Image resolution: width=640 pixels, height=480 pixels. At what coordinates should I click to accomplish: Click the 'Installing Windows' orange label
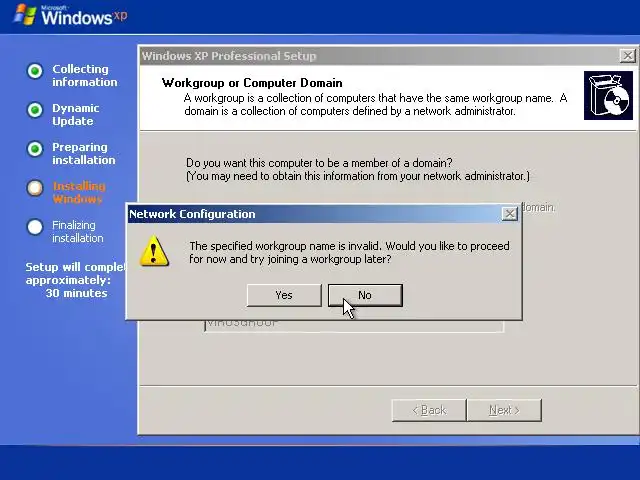79,193
